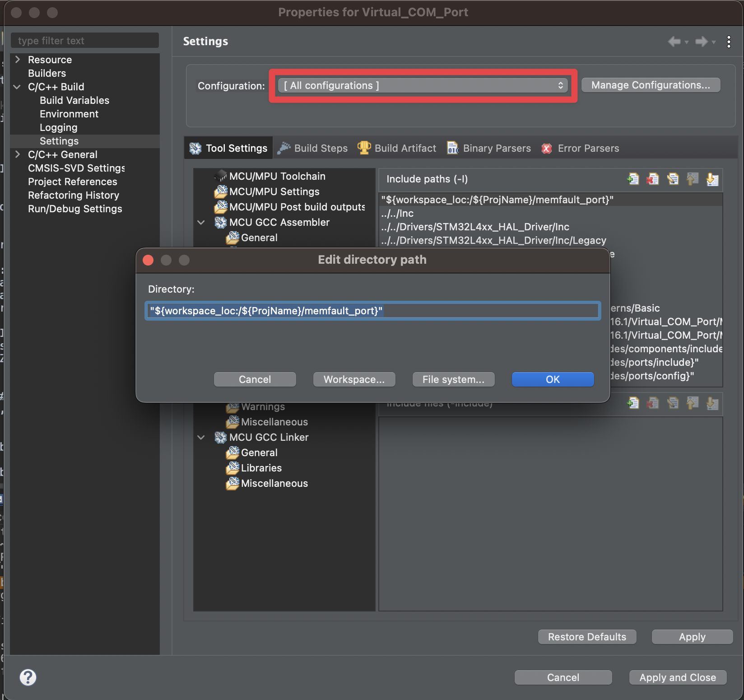The height and width of the screenshot is (700, 744).
Task: Click Move Down icon for include paths
Action: (x=712, y=179)
